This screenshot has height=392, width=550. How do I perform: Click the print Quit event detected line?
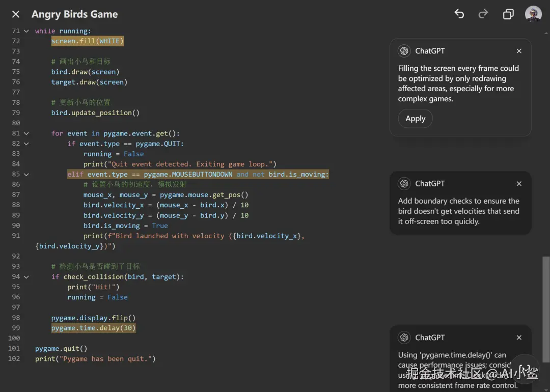click(180, 164)
